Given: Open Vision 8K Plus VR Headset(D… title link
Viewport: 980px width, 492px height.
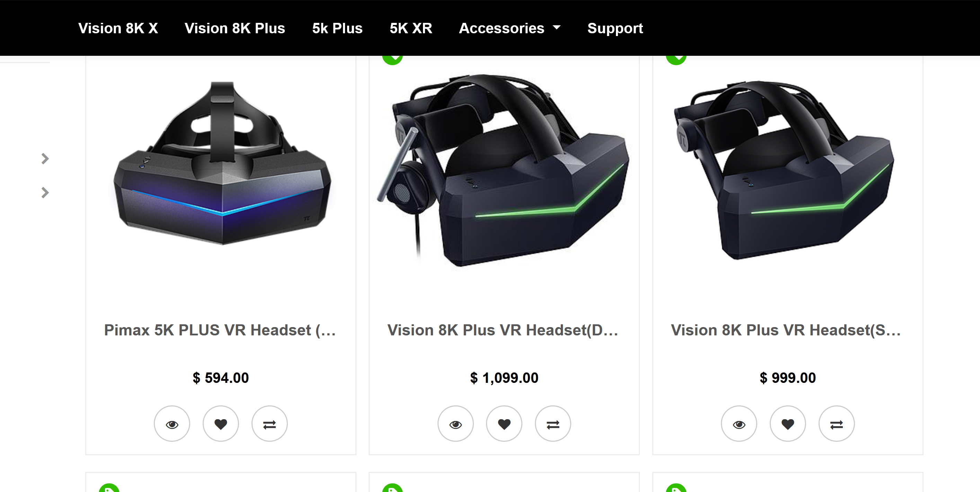Looking at the screenshot, I should (503, 330).
